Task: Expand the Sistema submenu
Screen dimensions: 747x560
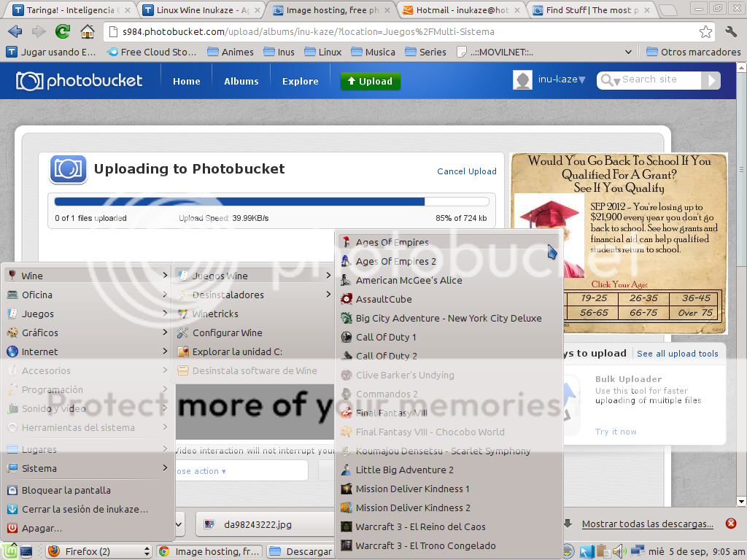Action: pyautogui.click(x=88, y=468)
